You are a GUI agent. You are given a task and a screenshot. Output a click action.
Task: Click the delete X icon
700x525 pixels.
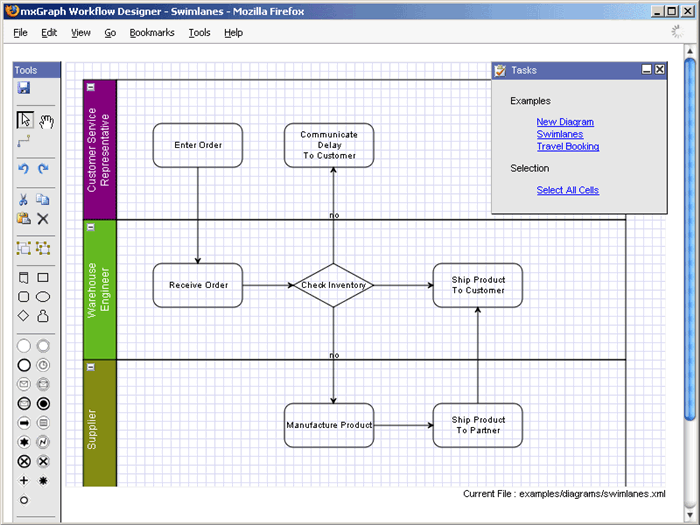click(43, 218)
